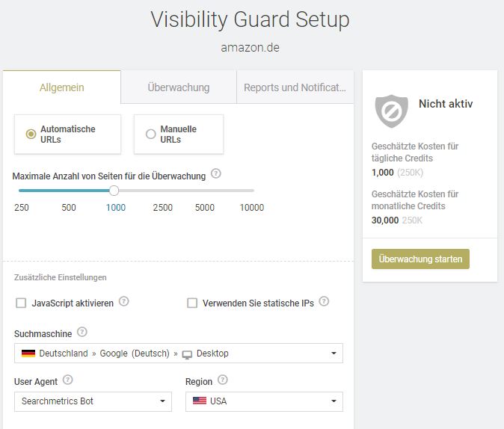Click Visibility Guard Setup title
The height and width of the screenshot is (429, 504).
(250, 20)
